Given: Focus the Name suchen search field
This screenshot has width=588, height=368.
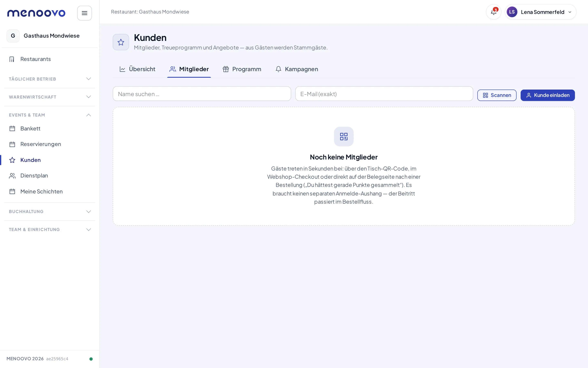Looking at the screenshot, I should pyautogui.click(x=202, y=94).
